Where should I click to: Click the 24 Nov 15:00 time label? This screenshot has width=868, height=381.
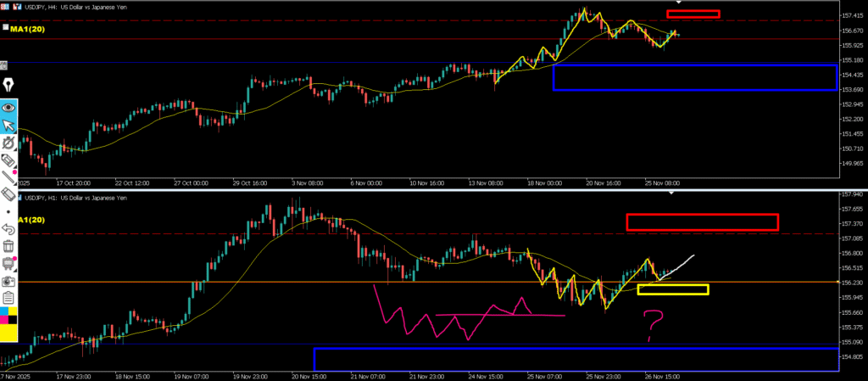point(484,375)
